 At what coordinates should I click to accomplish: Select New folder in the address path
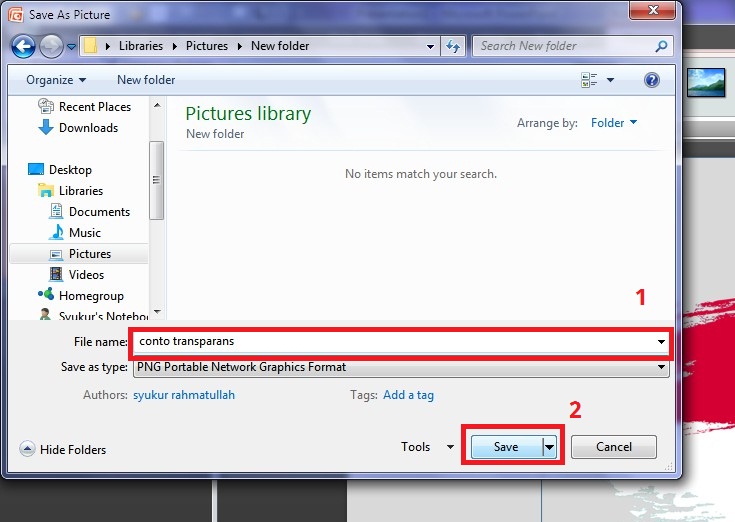[280, 46]
